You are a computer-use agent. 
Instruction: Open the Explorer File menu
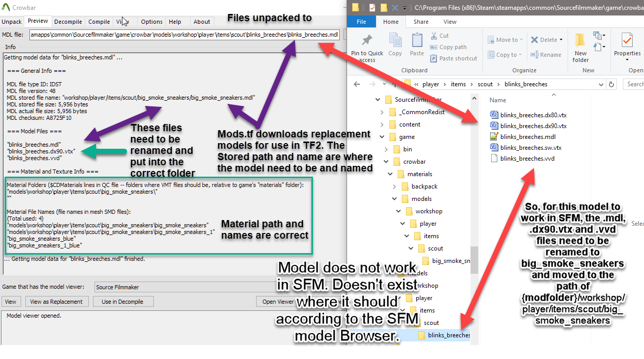coord(362,22)
